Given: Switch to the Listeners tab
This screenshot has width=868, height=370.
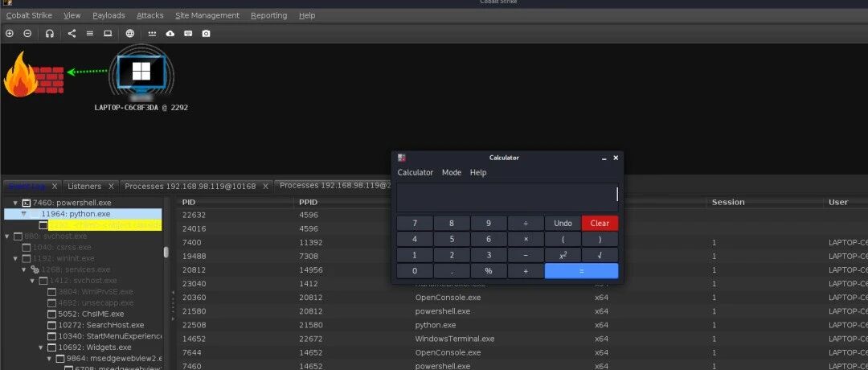Looking at the screenshot, I should (84, 186).
